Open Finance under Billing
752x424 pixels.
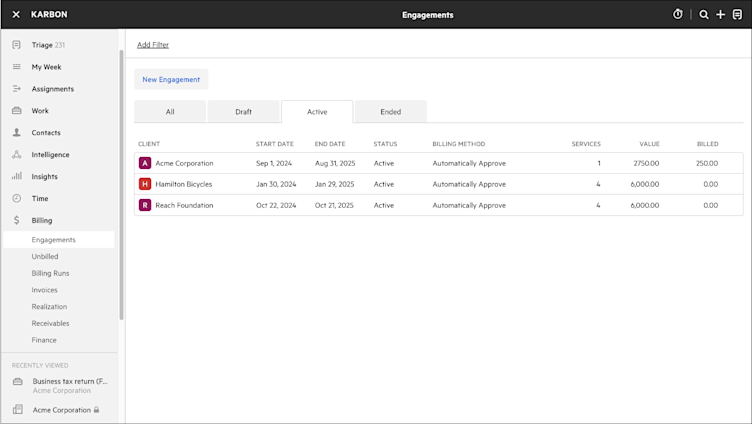click(44, 340)
